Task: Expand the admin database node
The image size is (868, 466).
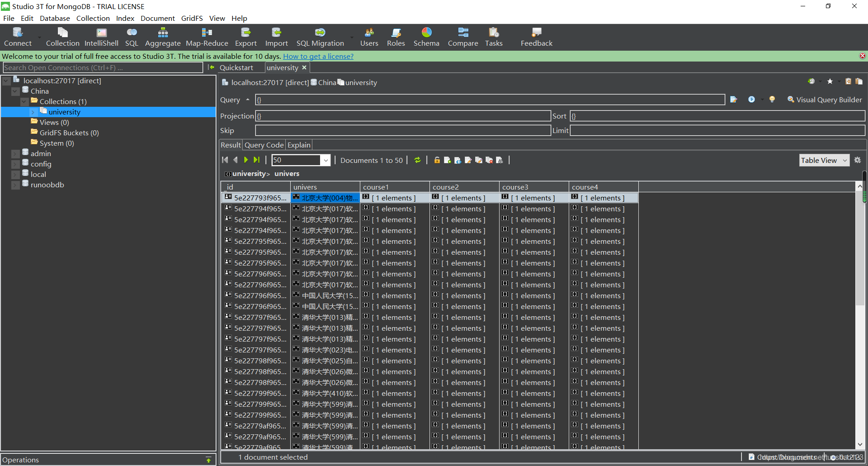Action: (x=15, y=154)
